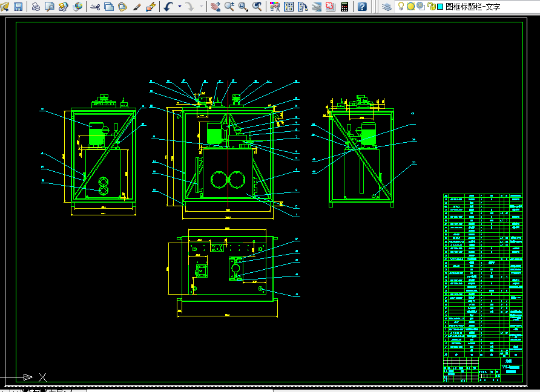Click the 3D DWF globe icon
Image resolution: width=540 pixels, height=392 pixels.
[77, 6]
